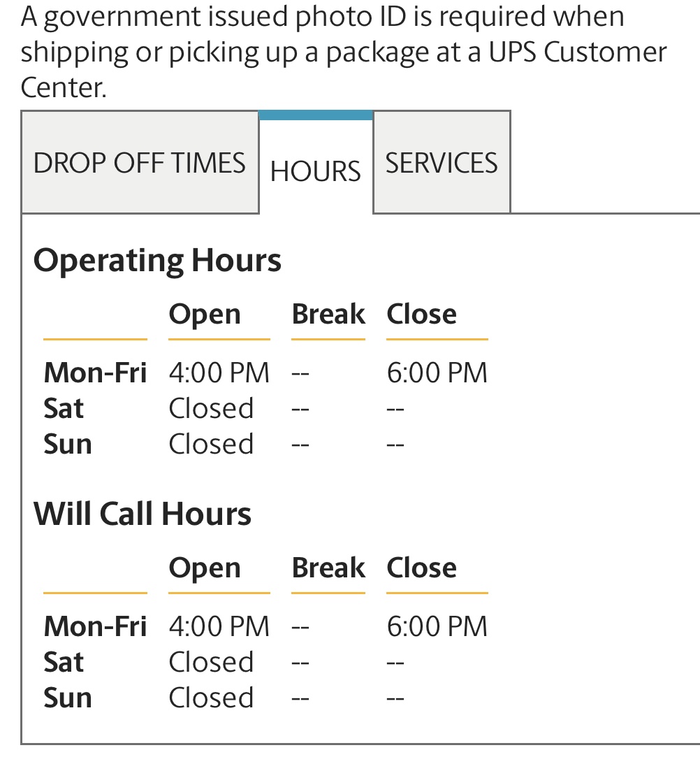Click Open column header under Operating Hours
Image resolution: width=700 pixels, height=757 pixels.
pos(205,314)
